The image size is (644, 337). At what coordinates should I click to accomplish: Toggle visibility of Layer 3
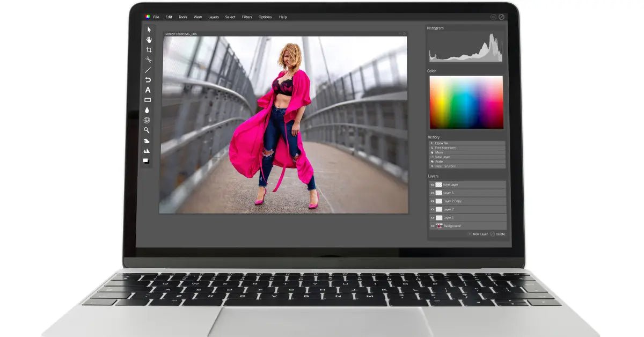433,193
